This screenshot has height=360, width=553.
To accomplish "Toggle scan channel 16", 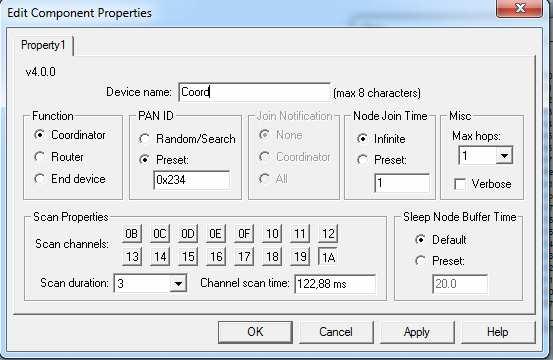I will (x=215, y=256).
